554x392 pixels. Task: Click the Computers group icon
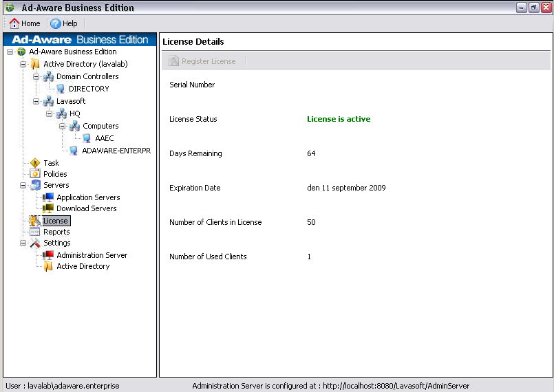(x=74, y=126)
